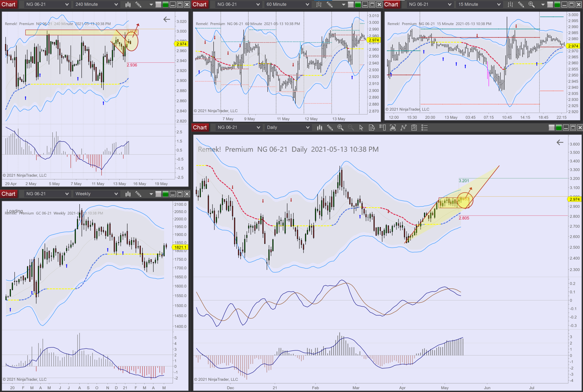Choose the cursor pointer tool in Daily toolbar
Screen dimensions: 583x392
361,127
